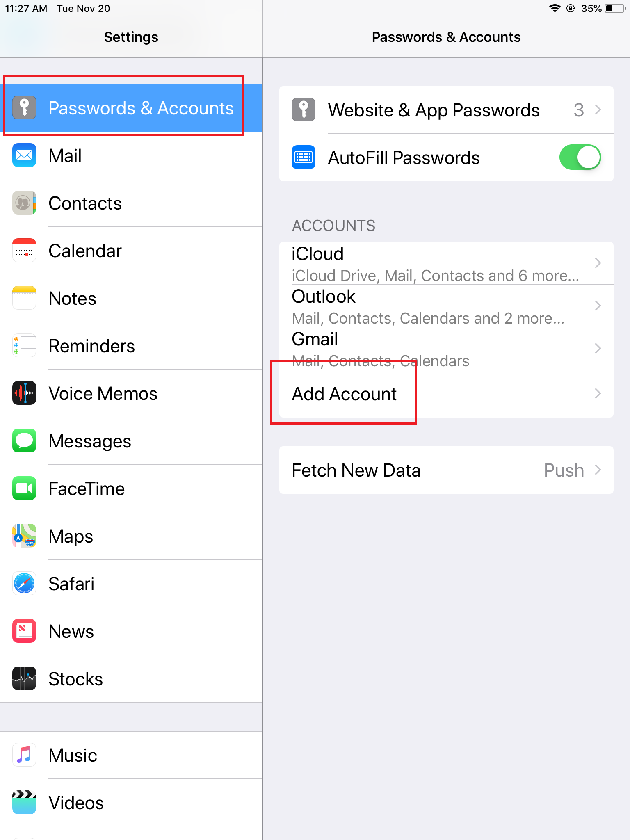
Task: Select Passwords & Accounts in sidebar
Action: 131,108
